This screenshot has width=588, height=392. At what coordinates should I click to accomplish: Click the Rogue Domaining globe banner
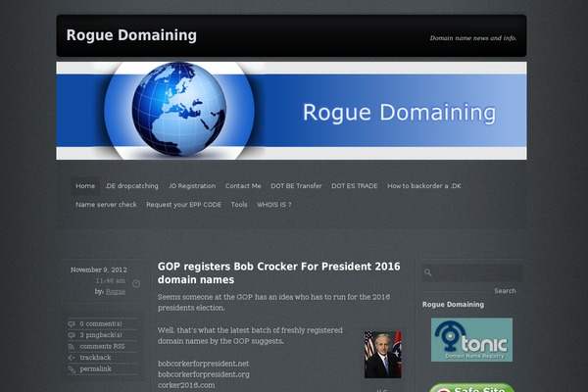click(291, 111)
